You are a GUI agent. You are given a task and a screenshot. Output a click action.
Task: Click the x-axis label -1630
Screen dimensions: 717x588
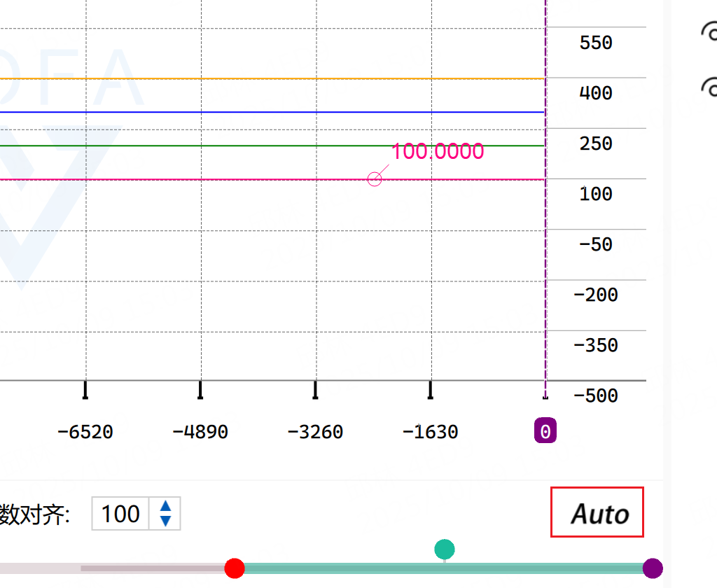[x=430, y=432]
